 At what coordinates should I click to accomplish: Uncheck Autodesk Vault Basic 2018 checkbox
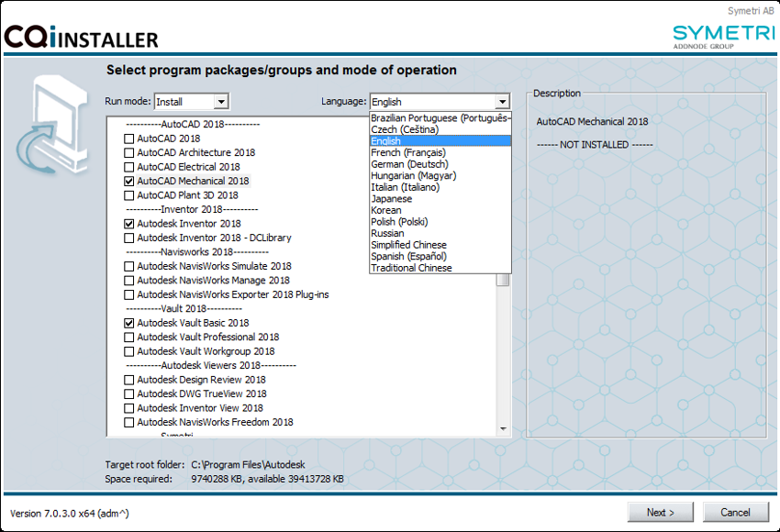tap(128, 323)
